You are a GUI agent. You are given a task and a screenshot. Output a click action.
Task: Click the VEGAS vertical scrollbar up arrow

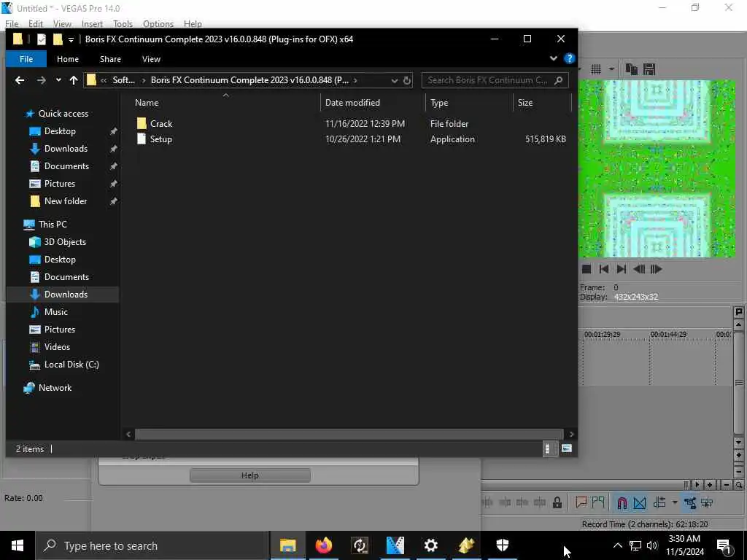(x=738, y=326)
